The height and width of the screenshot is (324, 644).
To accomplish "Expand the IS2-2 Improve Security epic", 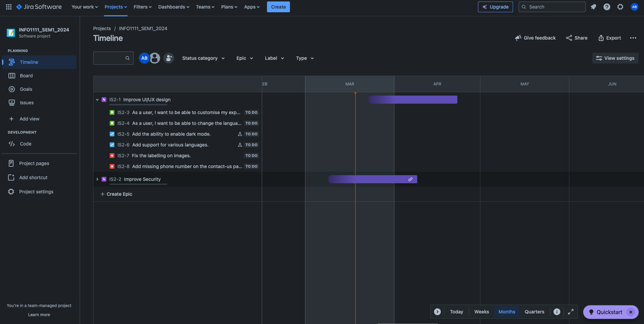I will (97, 180).
